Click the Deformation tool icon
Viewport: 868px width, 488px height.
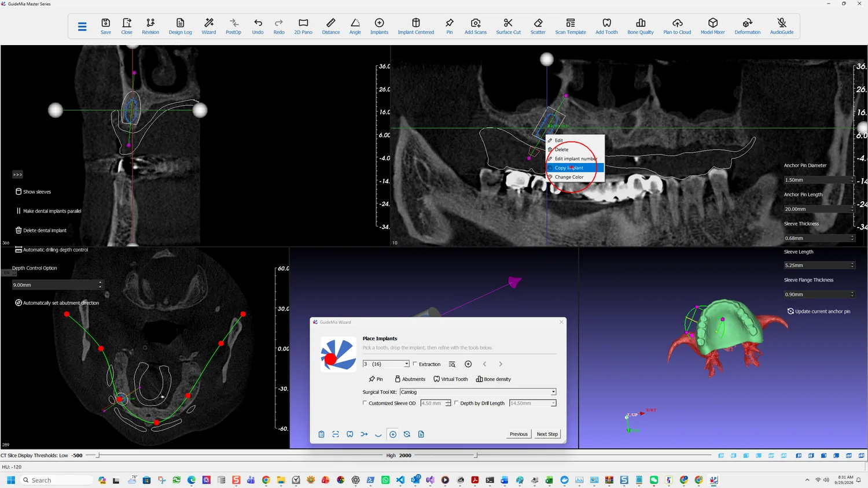click(x=748, y=26)
